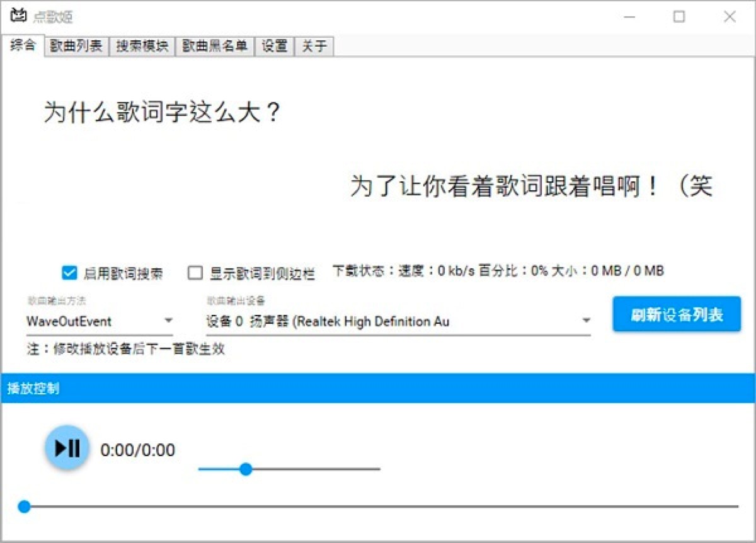
Task: Click the bottom seek bar handle
Action: tap(24, 506)
